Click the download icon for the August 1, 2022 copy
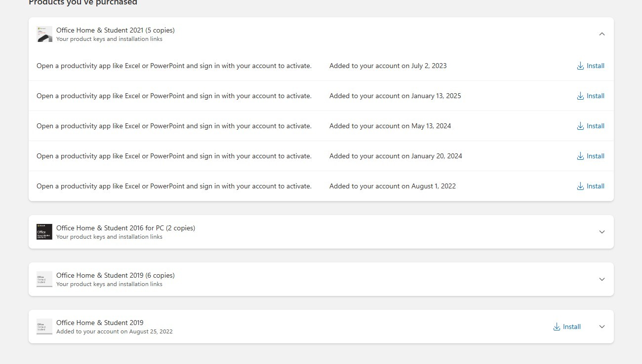 (x=580, y=186)
